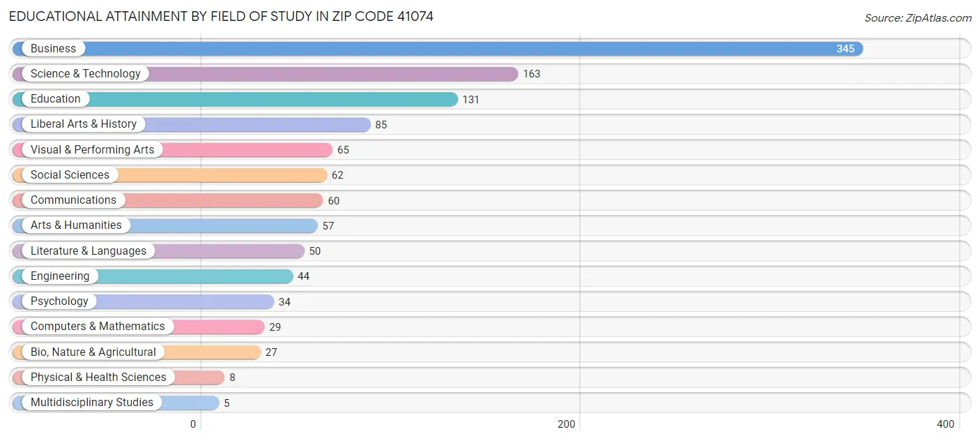Select the Science & Technology label

85,74
